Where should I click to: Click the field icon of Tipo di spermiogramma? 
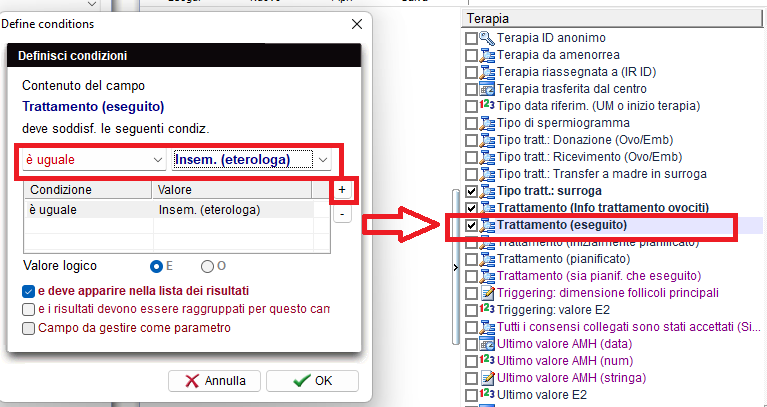[487, 123]
